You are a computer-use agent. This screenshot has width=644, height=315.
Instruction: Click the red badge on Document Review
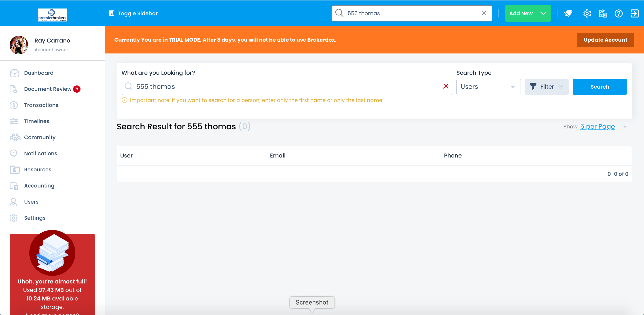pyautogui.click(x=77, y=89)
